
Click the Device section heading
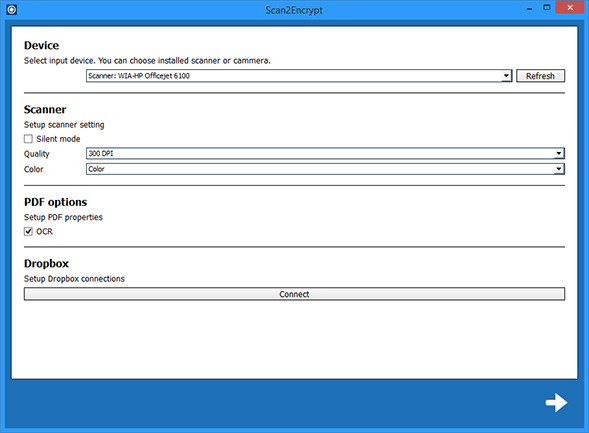[x=41, y=45]
